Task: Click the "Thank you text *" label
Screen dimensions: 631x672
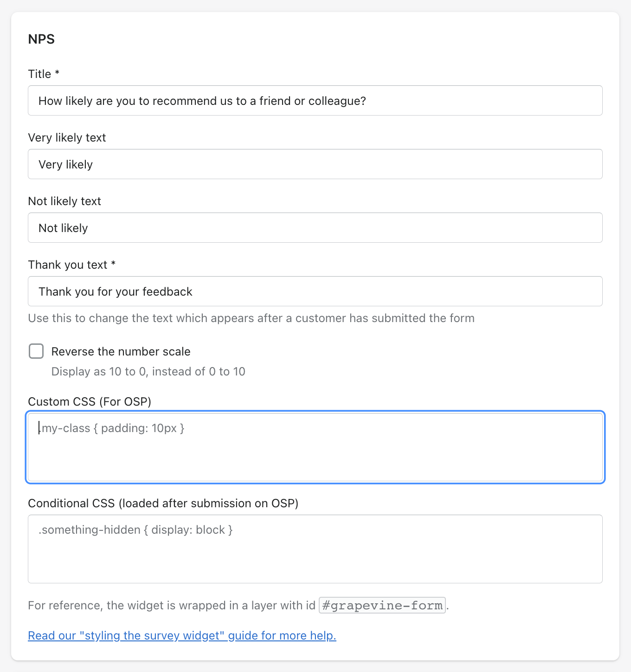Action: [72, 265]
